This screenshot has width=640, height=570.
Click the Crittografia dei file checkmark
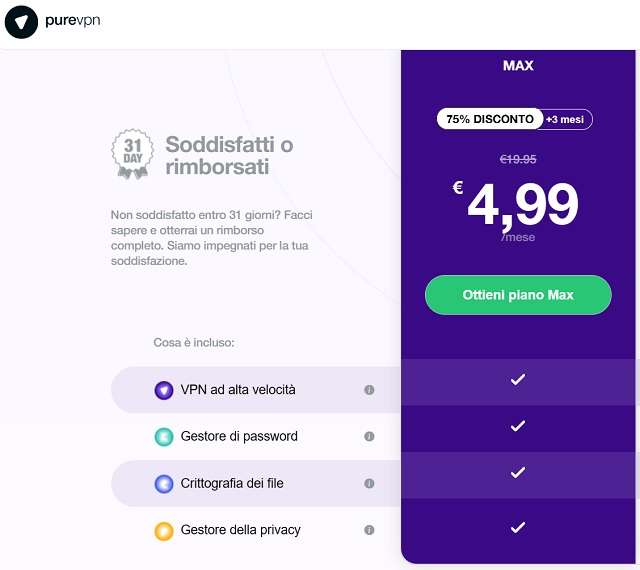tap(517, 473)
